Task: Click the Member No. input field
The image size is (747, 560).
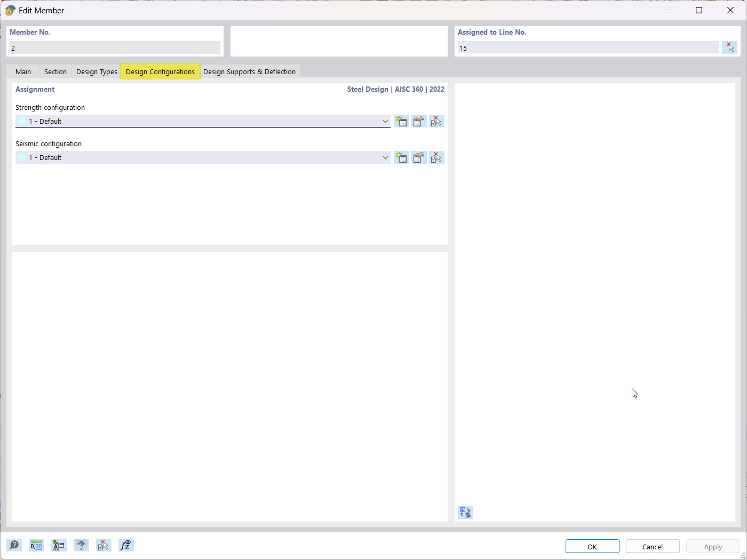Action: point(115,47)
